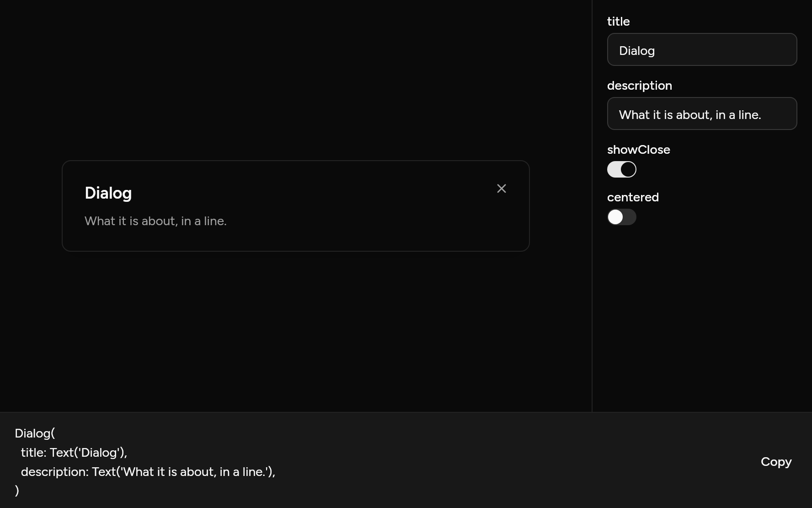
Task: Click the closing parenthesis code line
Action: 17,491
